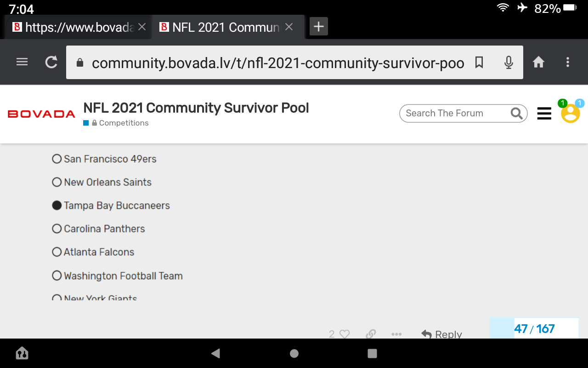The width and height of the screenshot is (588, 368).
Task: Reply to the post
Action: 442,334
